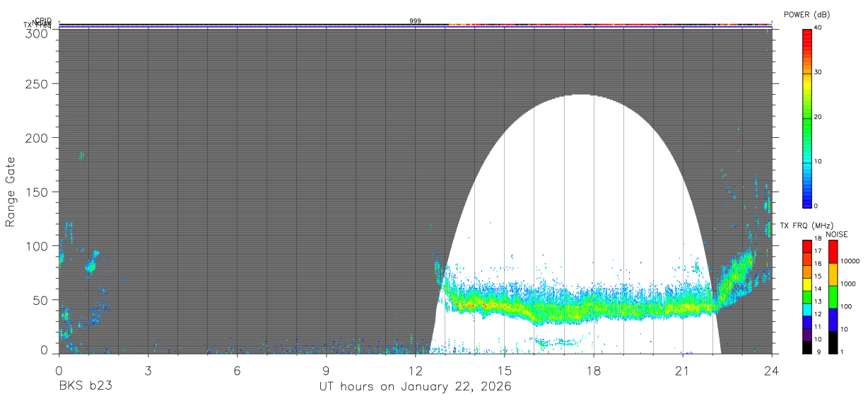Image resolution: width=868 pixels, height=401 pixels.
Task: Click the 100 label in the NOISE legend
Action: 848,306
